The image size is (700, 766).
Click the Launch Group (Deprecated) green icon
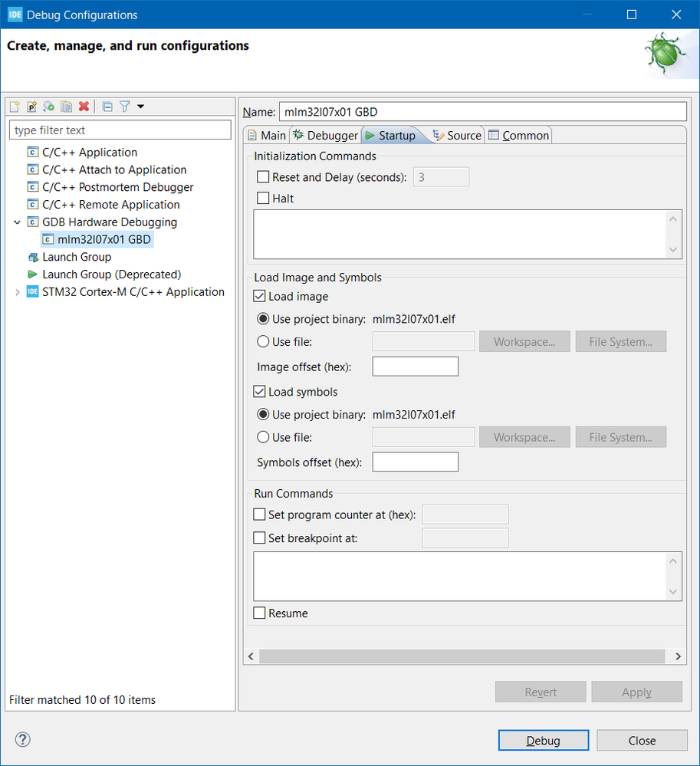pos(32,274)
